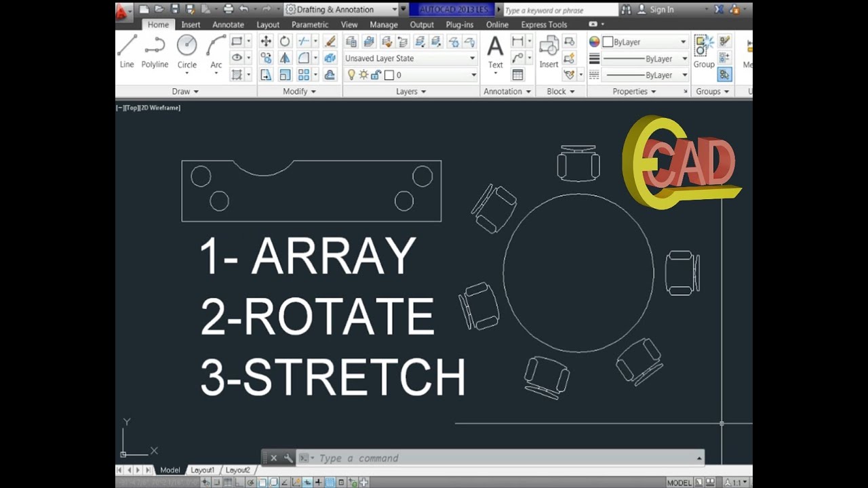Click the Fillet tool icon
Image resolution: width=868 pixels, height=488 pixels.
pos(304,58)
